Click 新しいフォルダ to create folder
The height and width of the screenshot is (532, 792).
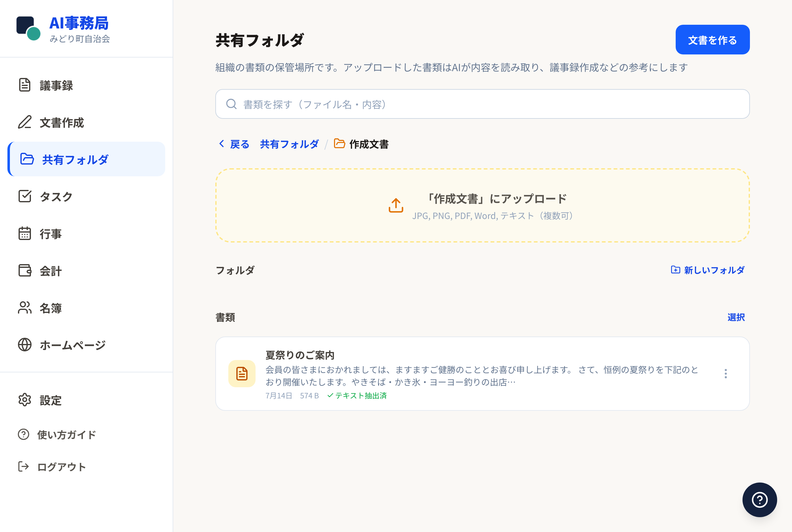pyautogui.click(x=708, y=270)
